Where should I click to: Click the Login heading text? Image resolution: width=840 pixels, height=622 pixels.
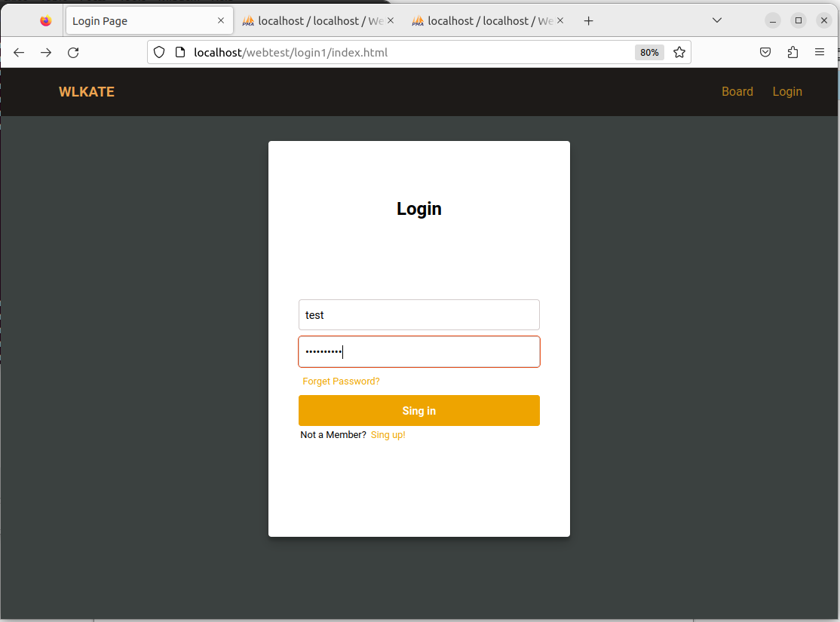pyautogui.click(x=419, y=209)
